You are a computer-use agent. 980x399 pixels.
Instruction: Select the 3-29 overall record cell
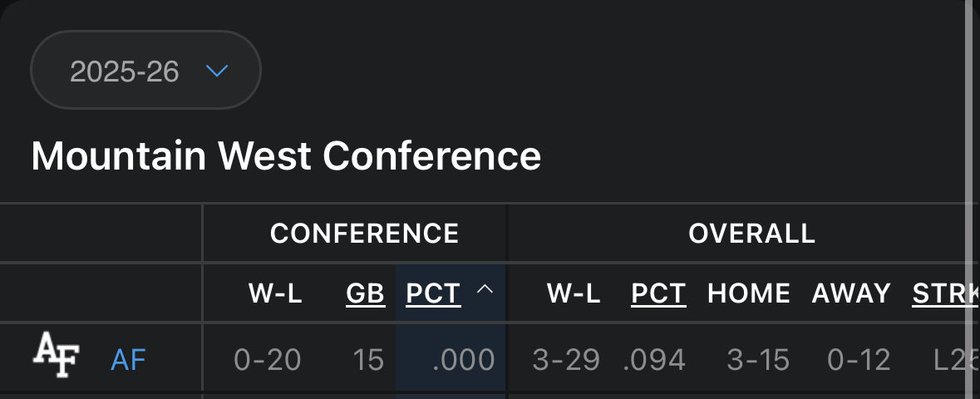(x=566, y=360)
